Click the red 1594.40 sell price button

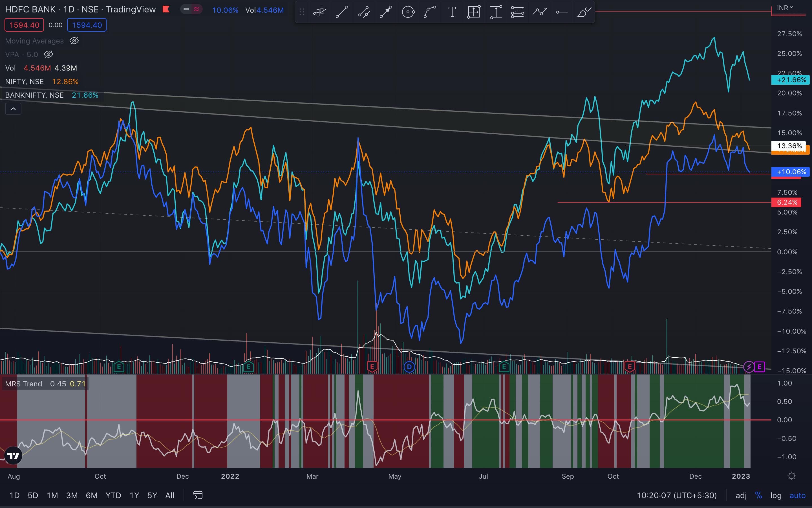24,25
